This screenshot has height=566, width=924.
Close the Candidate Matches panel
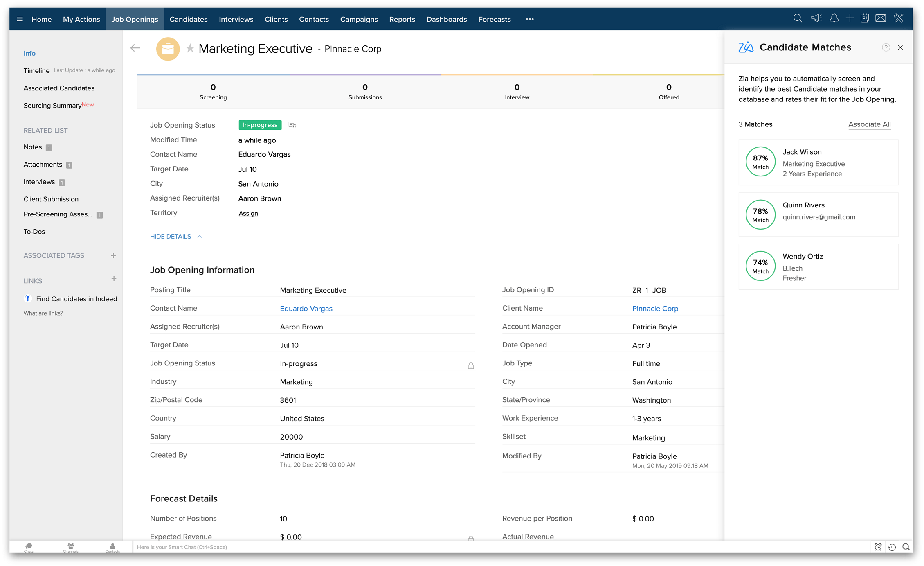pyautogui.click(x=900, y=47)
